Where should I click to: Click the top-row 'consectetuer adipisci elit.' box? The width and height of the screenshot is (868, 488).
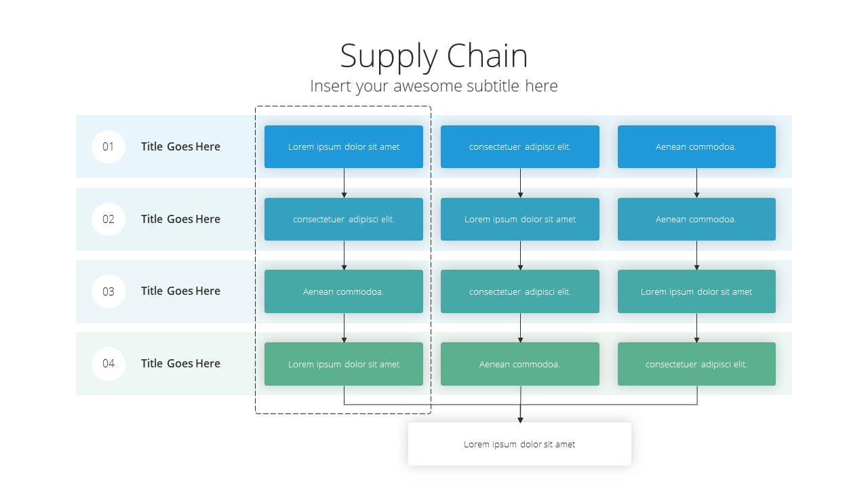pos(520,146)
